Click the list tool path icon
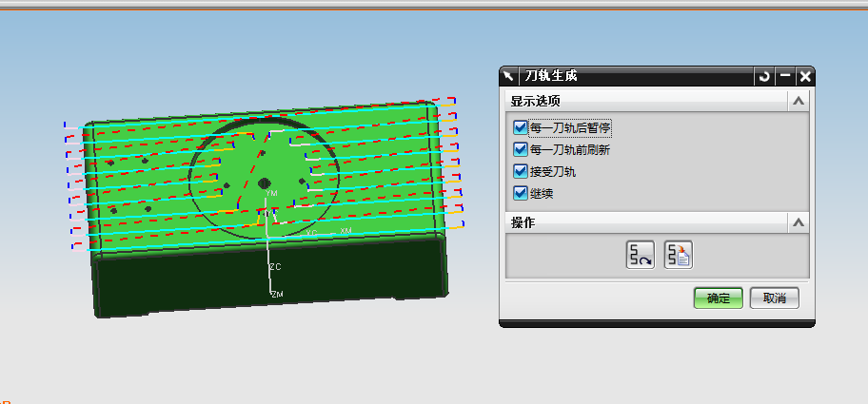The image size is (868, 404). [x=679, y=255]
